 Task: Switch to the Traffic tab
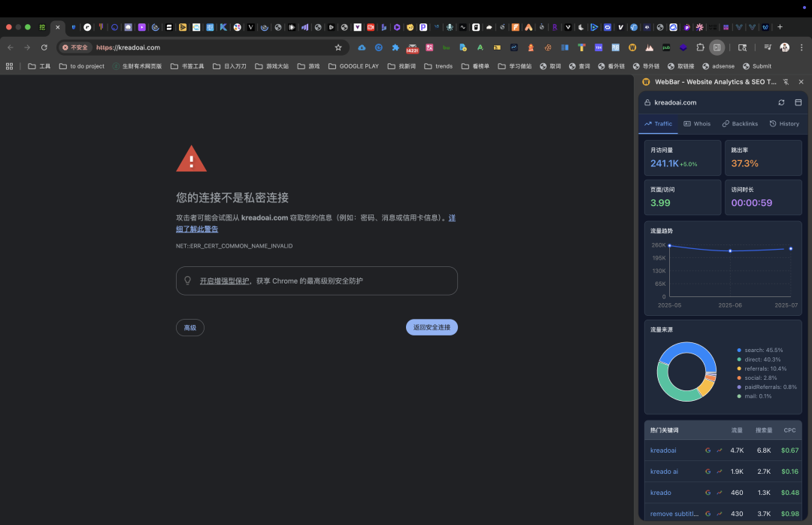[658, 124]
